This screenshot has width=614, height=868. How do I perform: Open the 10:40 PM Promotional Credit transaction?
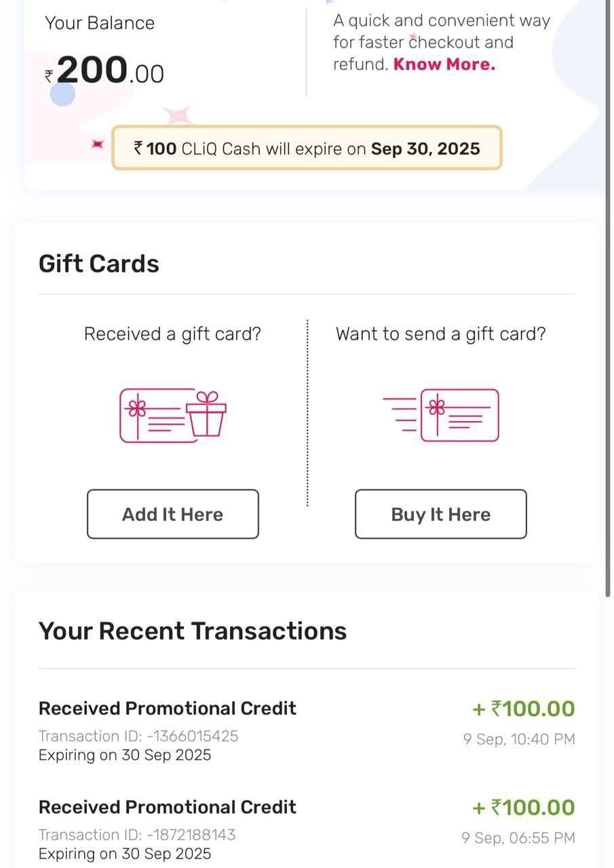coord(307,731)
